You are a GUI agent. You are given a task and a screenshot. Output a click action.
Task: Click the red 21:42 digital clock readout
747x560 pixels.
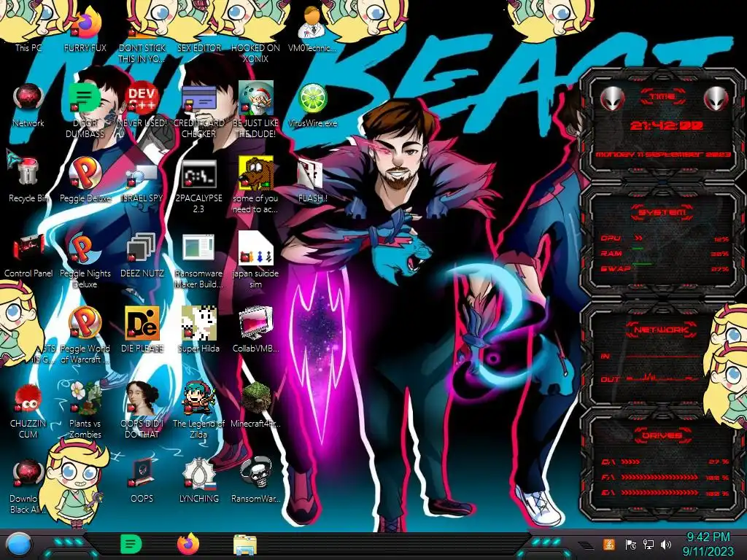point(667,125)
